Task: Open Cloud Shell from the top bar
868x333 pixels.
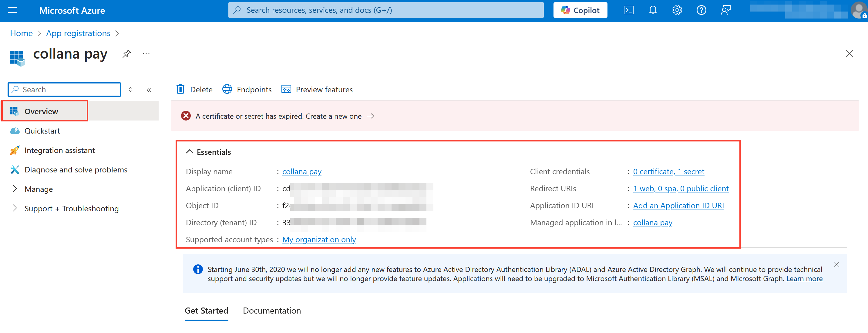Action: [628, 10]
